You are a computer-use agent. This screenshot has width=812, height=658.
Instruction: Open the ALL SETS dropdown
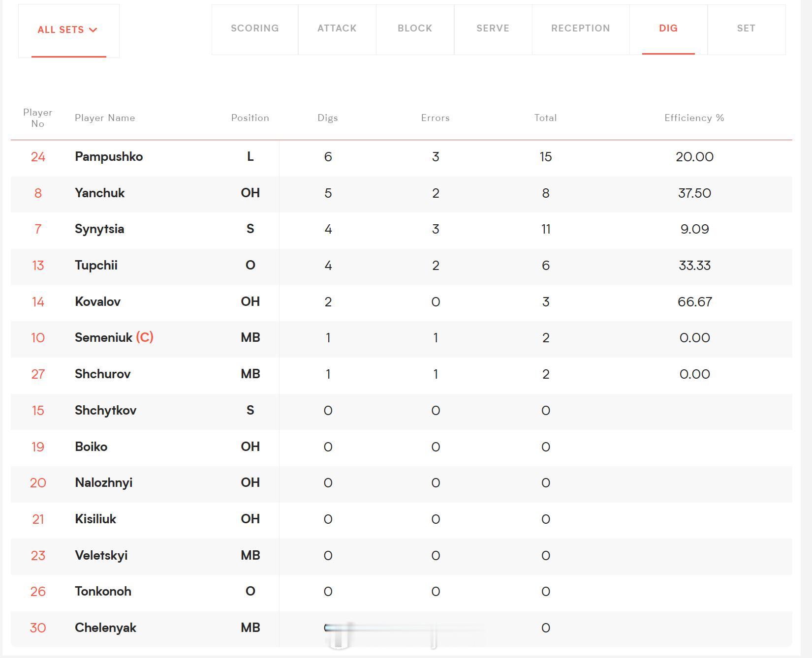[x=68, y=30]
